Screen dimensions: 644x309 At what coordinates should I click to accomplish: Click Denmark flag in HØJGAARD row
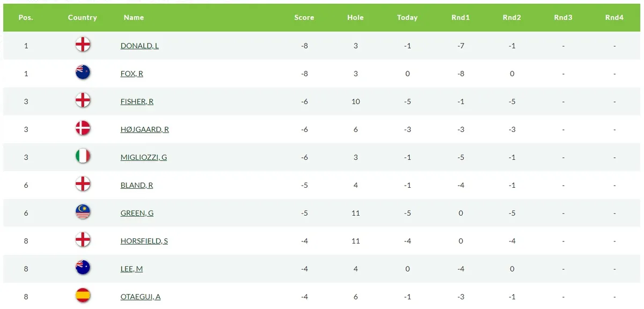click(83, 128)
